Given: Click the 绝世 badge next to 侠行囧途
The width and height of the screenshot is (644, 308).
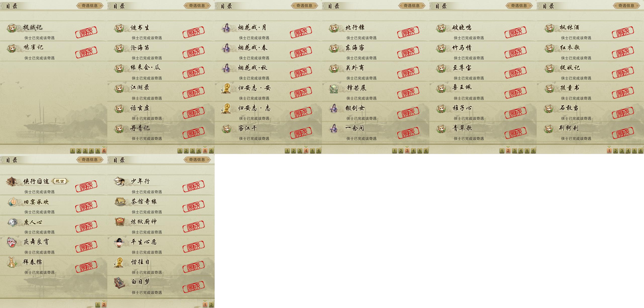Looking at the screenshot, I should [x=60, y=181].
